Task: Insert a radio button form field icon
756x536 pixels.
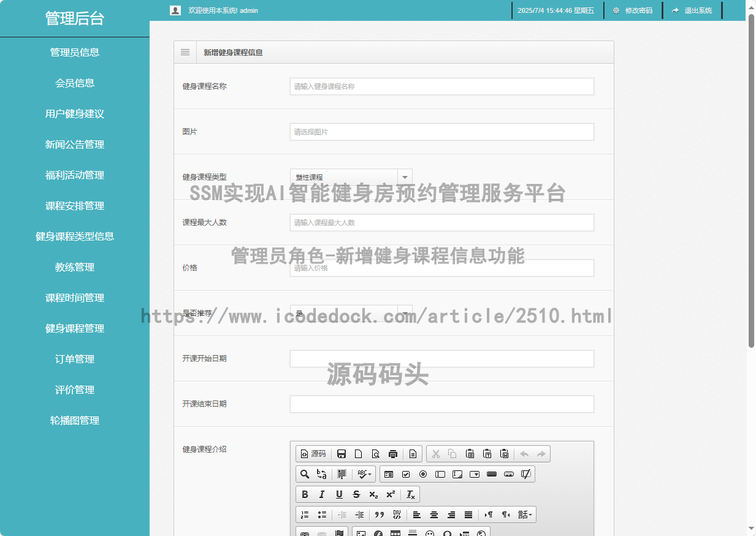Action: pyautogui.click(x=423, y=474)
